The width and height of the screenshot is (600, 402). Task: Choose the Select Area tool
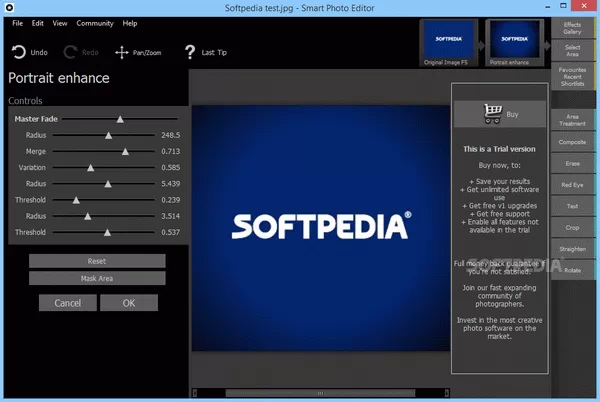pyautogui.click(x=572, y=50)
